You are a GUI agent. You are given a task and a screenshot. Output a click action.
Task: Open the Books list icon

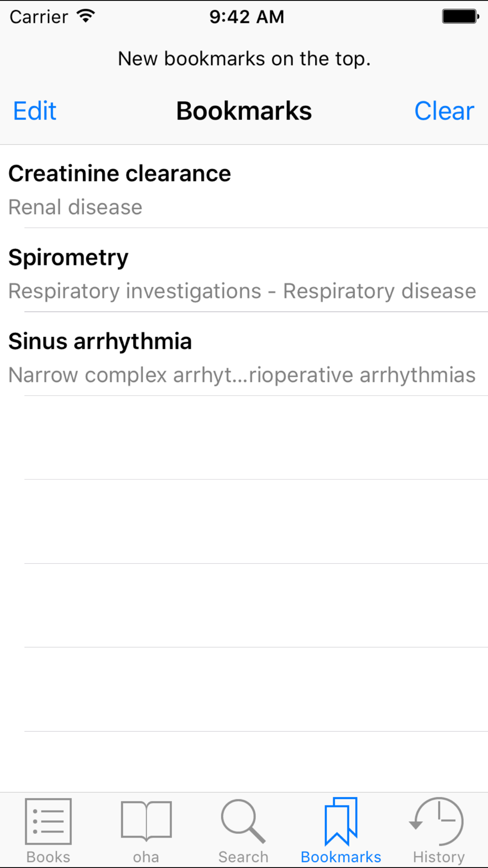point(48,822)
